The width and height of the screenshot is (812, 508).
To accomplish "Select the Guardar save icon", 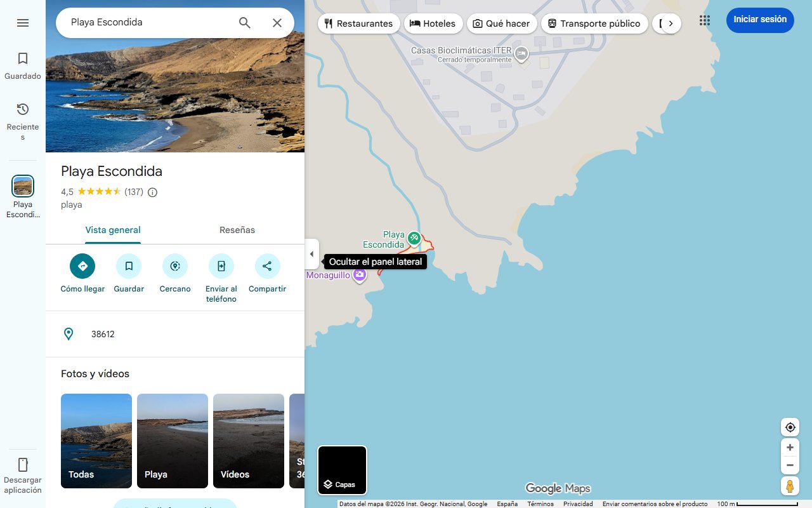I will point(129,266).
